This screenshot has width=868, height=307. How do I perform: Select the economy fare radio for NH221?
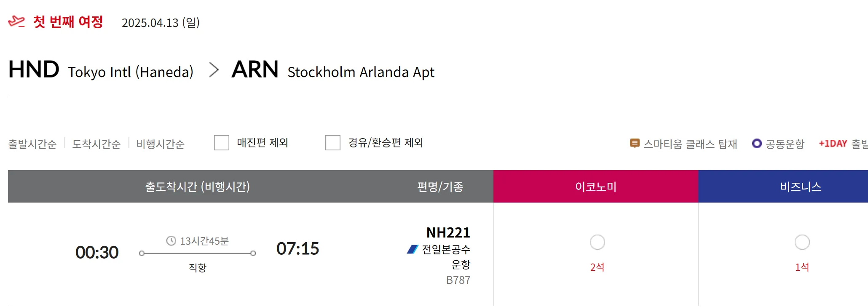[x=597, y=242]
